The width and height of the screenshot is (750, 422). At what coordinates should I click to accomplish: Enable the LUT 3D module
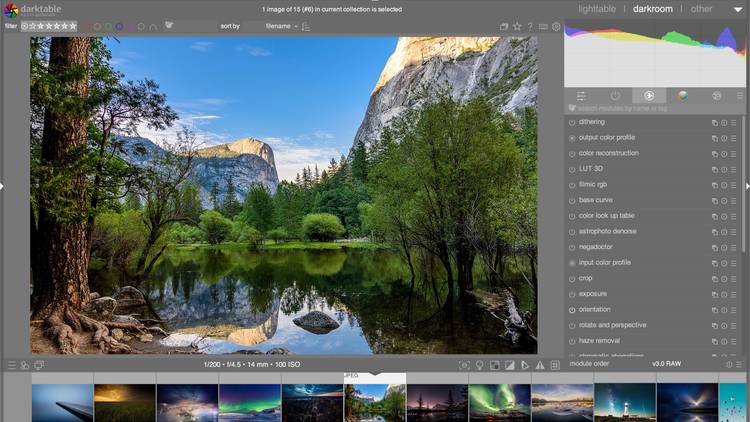572,169
